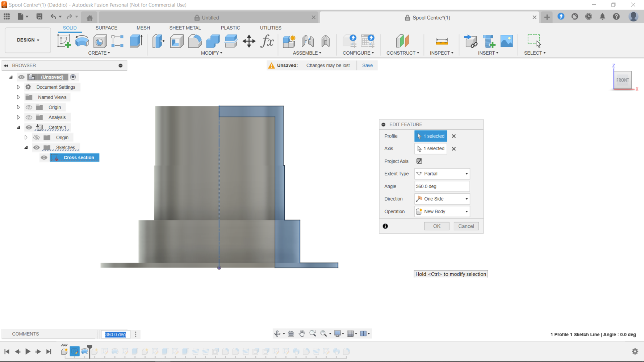Open the Extent Type dropdown
This screenshot has height=362, width=644.
442,174
